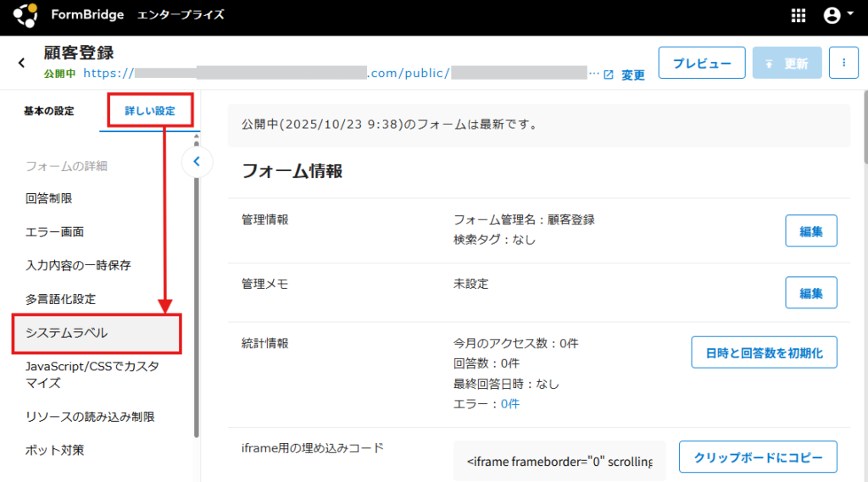Screen dimensions: 868x482
Task: Click the open-in-new-tab icon beside the URL
Action: coord(609,75)
